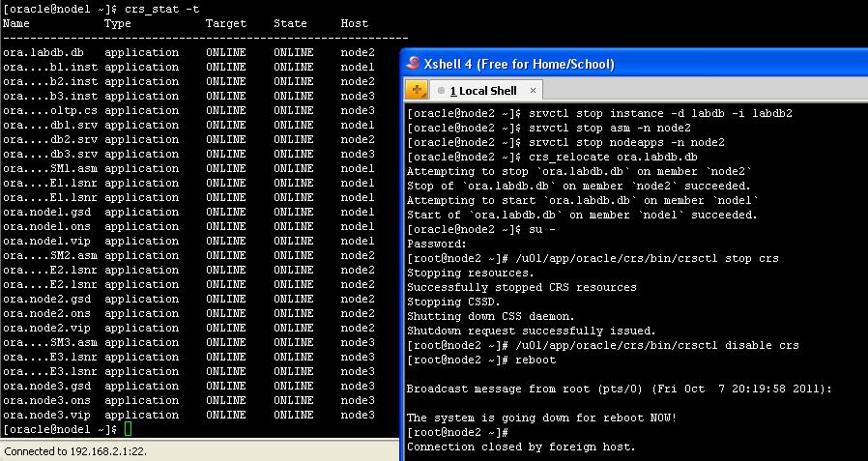The height and width of the screenshot is (461, 868).
Task: Click 'Connection closed by foreign host' message
Action: pyautogui.click(x=521, y=447)
